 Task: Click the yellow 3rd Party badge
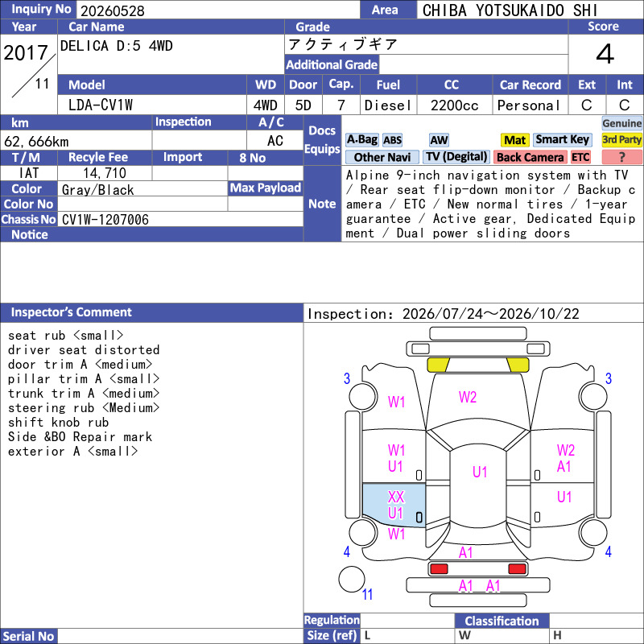621,139
